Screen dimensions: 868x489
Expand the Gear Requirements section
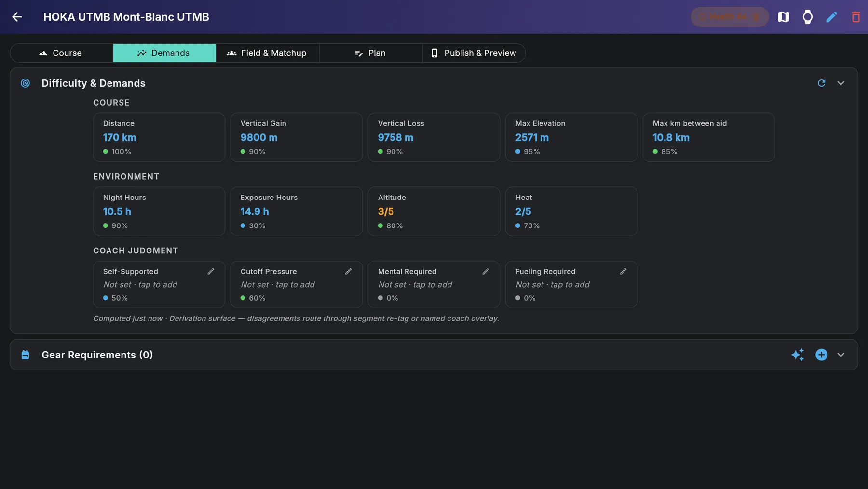tap(841, 355)
